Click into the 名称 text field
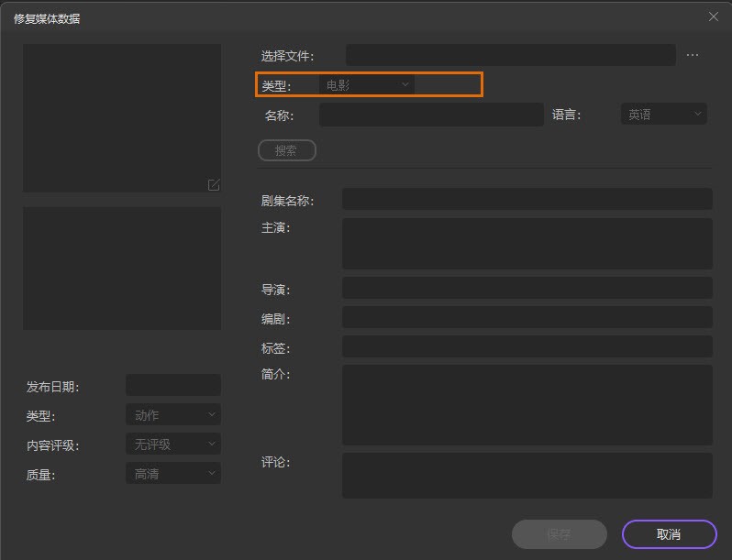 (431, 115)
